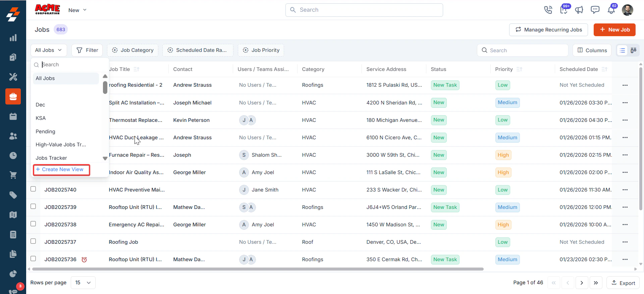Open the row menu for JOB2025737
Viewport: 644px width, 294px height.
(x=625, y=242)
